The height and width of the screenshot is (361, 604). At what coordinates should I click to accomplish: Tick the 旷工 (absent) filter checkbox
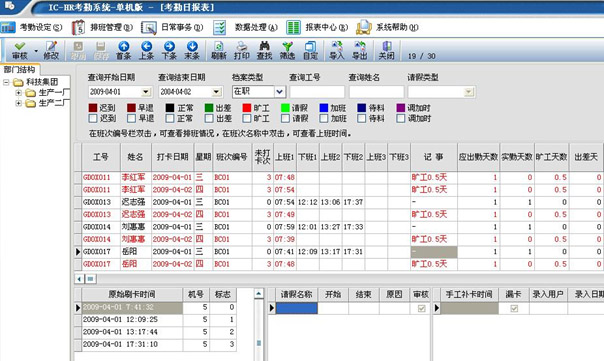tap(247, 118)
